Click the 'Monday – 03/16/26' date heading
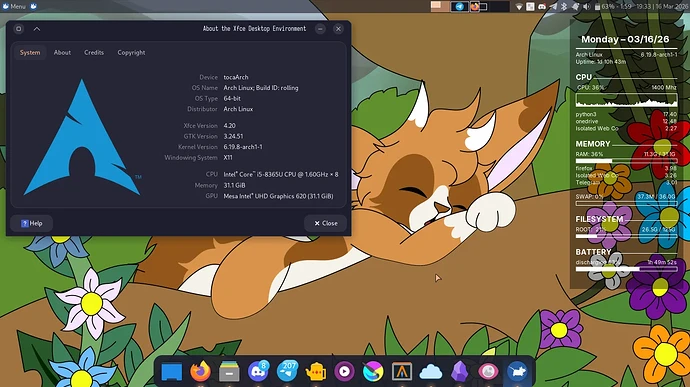This screenshot has height=387, width=690. point(625,39)
